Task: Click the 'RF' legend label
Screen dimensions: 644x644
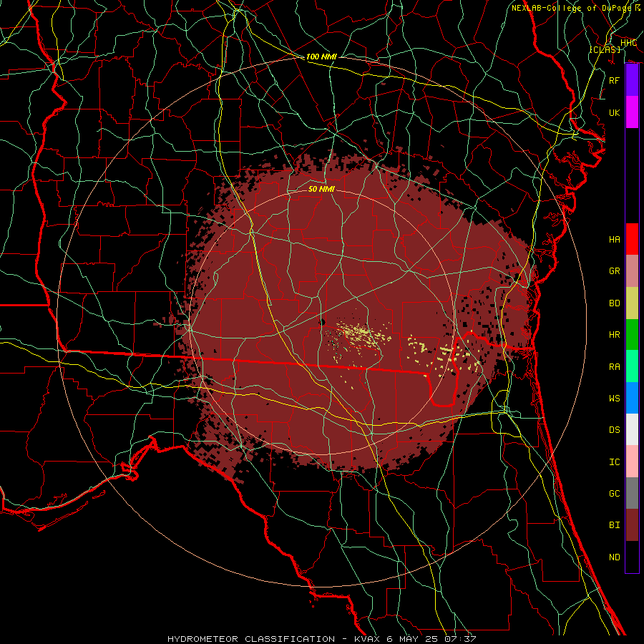Action: pos(615,80)
